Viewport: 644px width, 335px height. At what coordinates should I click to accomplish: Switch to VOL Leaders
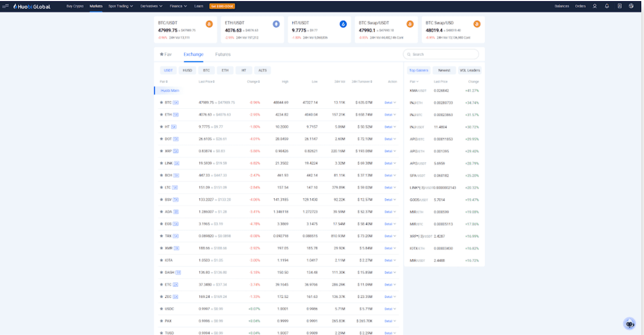pyautogui.click(x=470, y=70)
